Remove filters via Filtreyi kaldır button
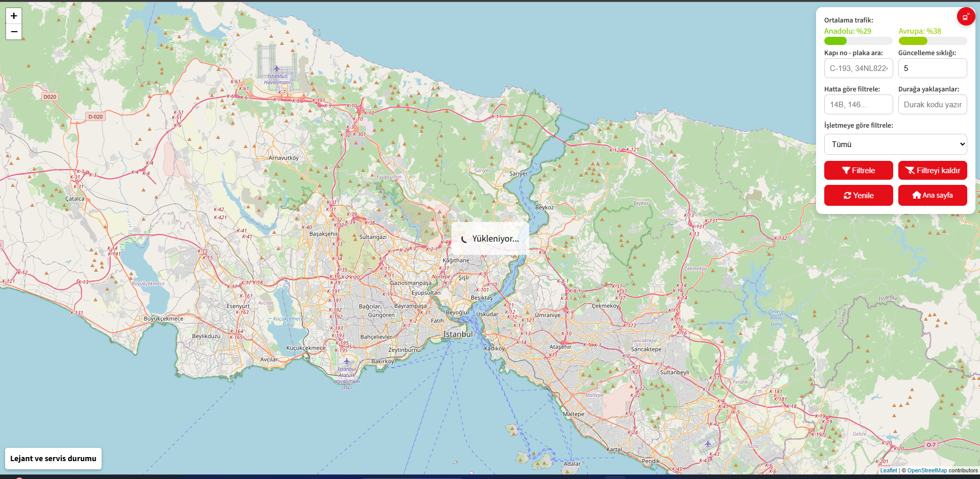This screenshot has height=479, width=980. (x=933, y=171)
